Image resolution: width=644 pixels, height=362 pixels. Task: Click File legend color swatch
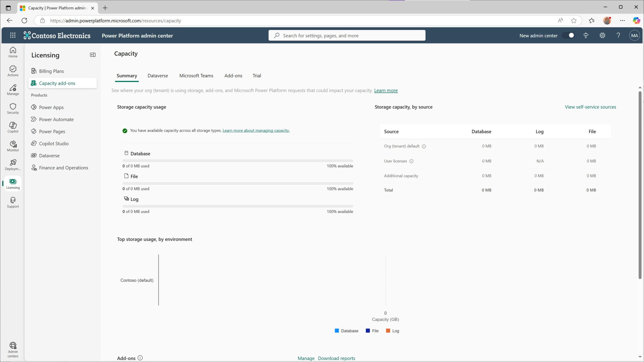click(368, 331)
